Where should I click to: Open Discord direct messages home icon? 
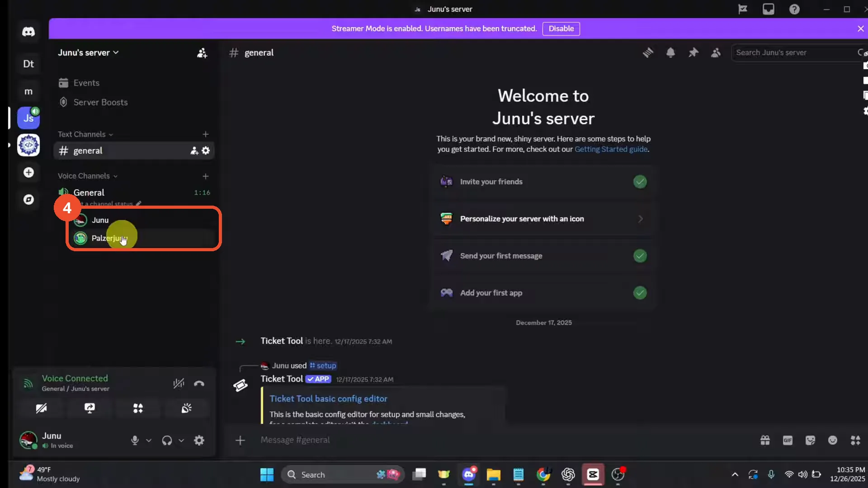(28, 32)
